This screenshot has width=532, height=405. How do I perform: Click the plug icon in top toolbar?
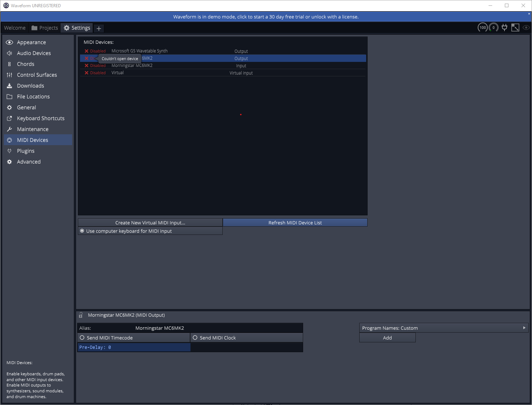(504, 28)
